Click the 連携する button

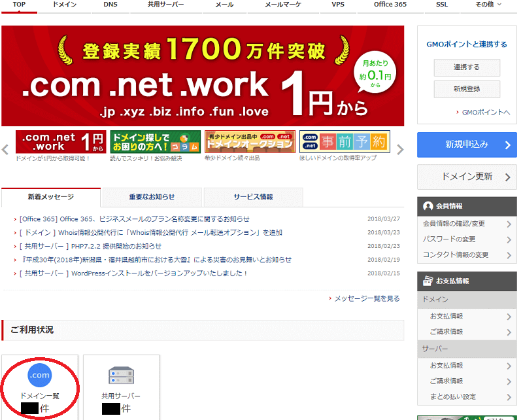click(467, 67)
